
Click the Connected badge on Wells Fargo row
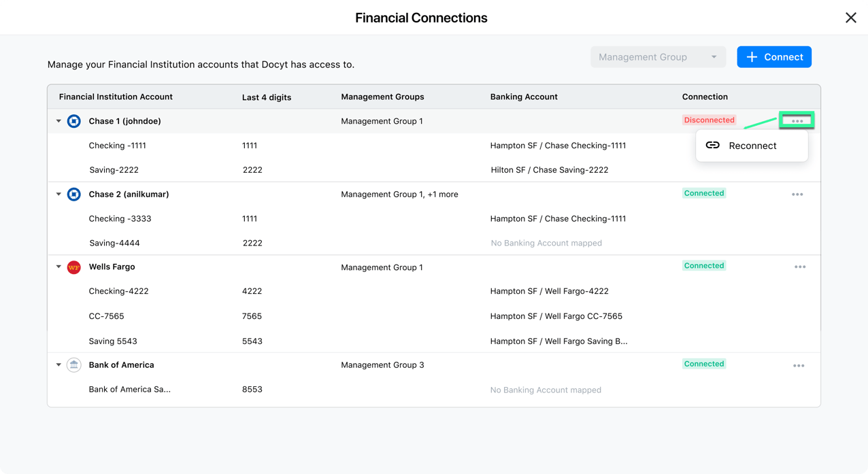click(x=704, y=265)
